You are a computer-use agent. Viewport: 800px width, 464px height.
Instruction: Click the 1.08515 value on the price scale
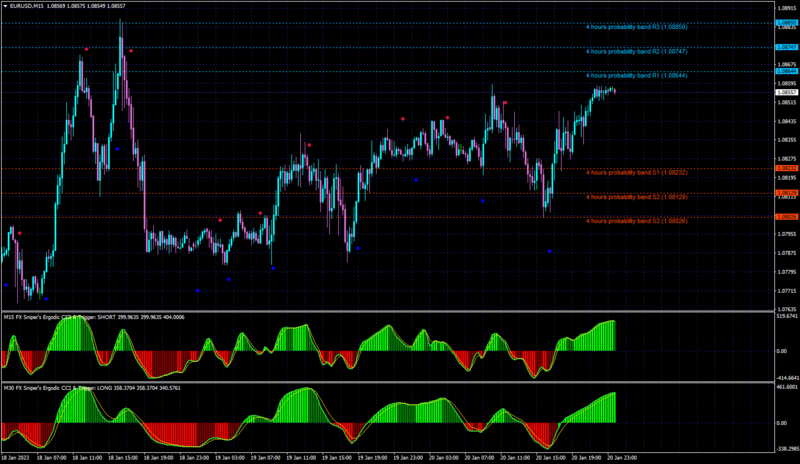[x=787, y=103]
